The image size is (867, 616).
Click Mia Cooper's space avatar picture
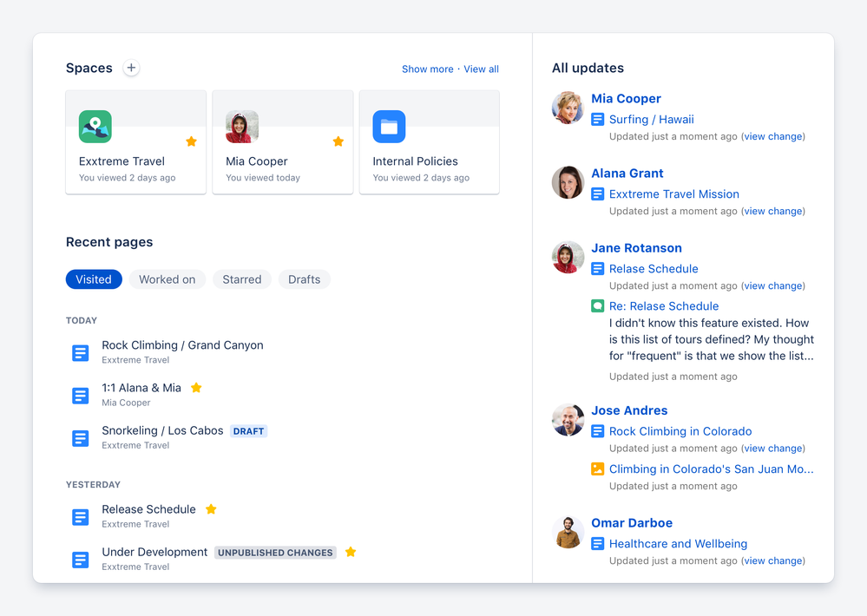[x=242, y=127]
